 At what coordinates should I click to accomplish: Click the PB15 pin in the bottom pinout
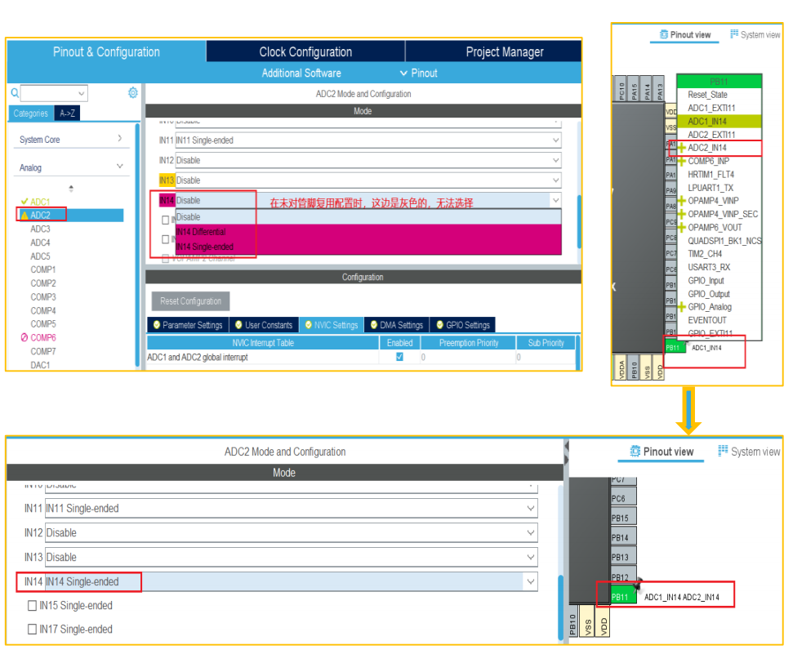tap(623, 518)
